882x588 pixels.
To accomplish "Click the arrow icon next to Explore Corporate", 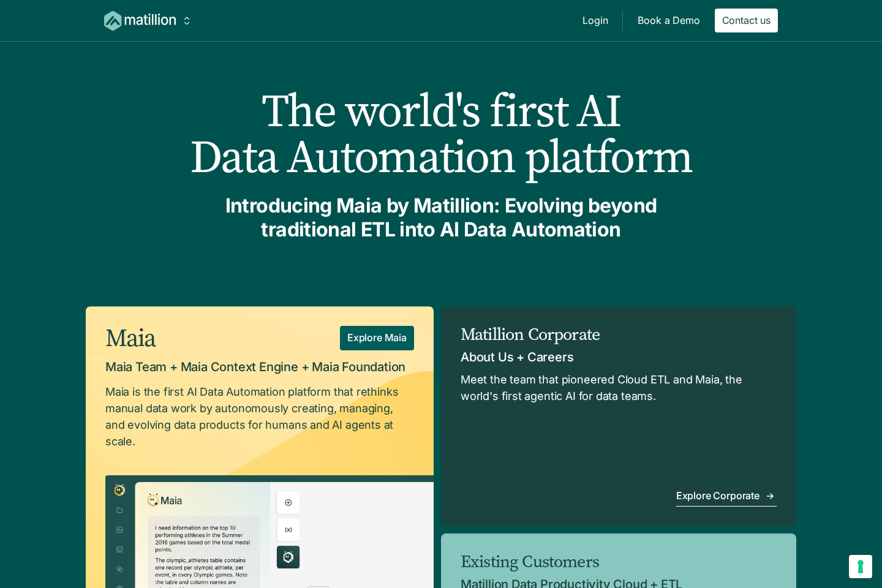I will pos(770,496).
